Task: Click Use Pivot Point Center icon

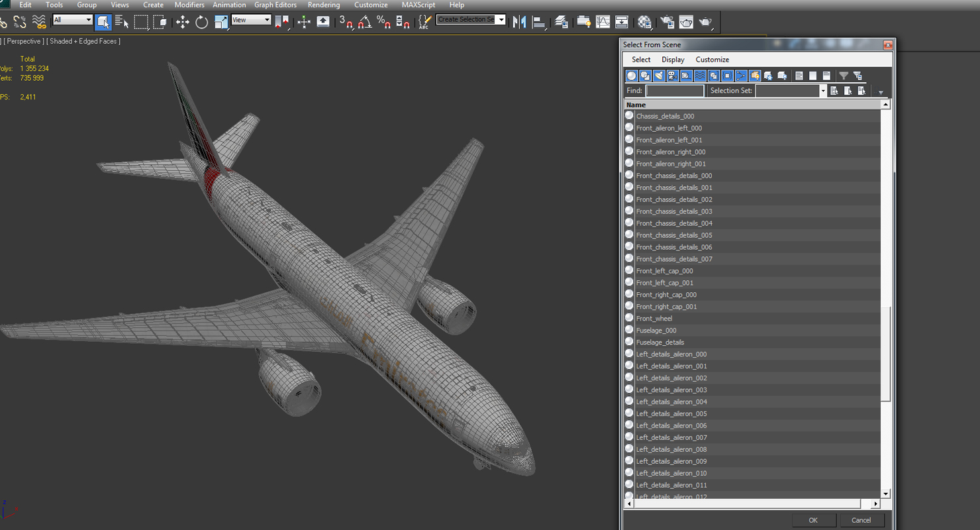Action: [282, 22]
